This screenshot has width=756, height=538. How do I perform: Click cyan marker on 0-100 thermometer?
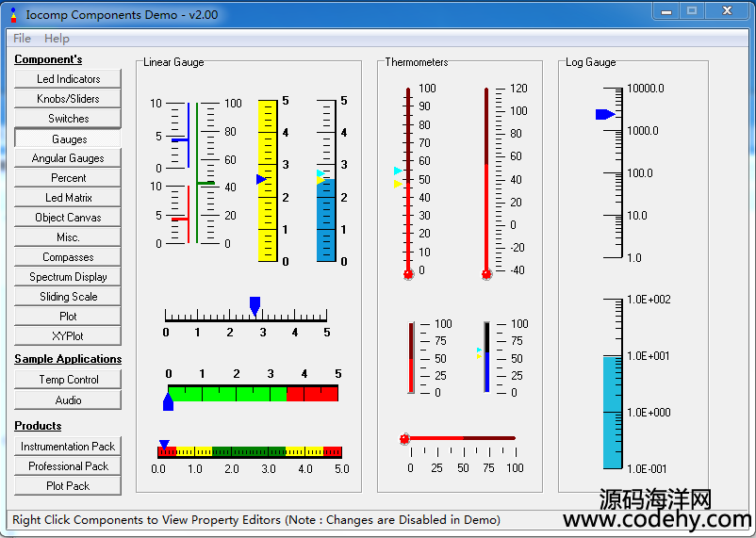point(398,171)
